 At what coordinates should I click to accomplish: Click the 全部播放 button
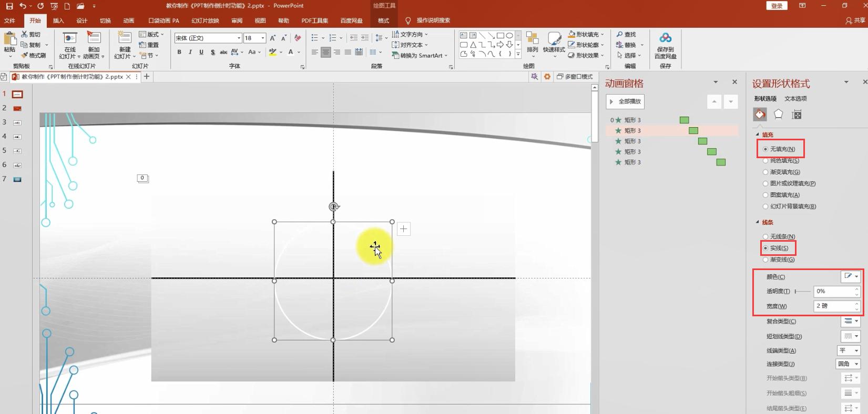pos(625,101)
